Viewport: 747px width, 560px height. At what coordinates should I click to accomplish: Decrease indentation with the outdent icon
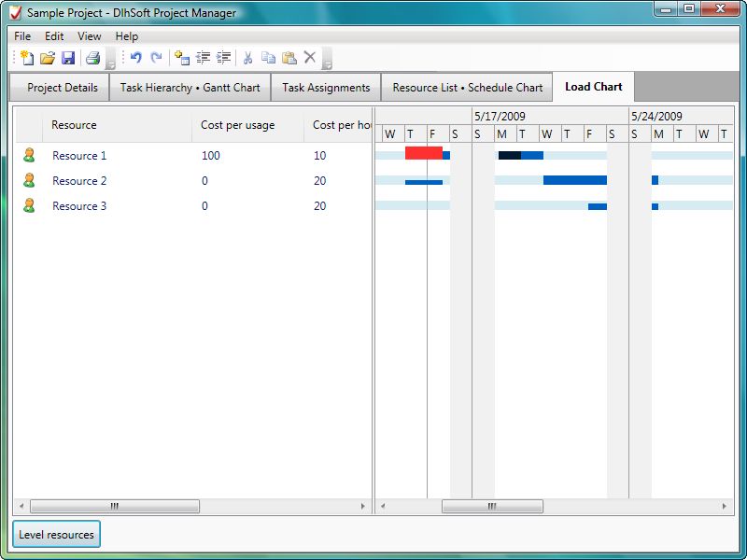[203, 58]
